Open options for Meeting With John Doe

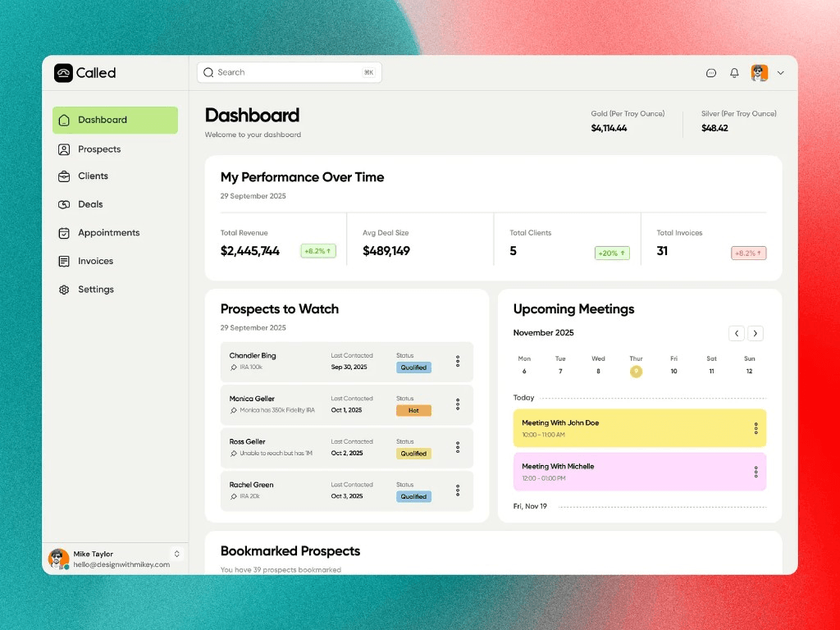coord(756,428)
